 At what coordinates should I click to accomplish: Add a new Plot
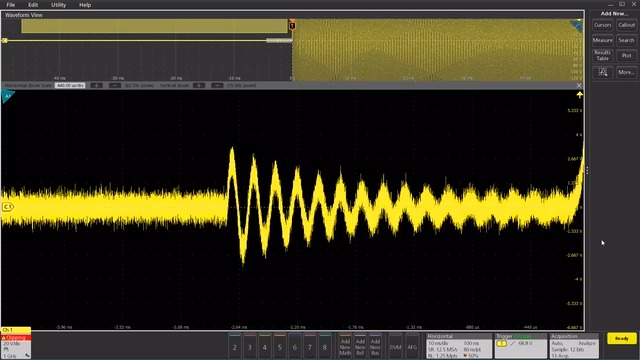(x=627, y=56)
